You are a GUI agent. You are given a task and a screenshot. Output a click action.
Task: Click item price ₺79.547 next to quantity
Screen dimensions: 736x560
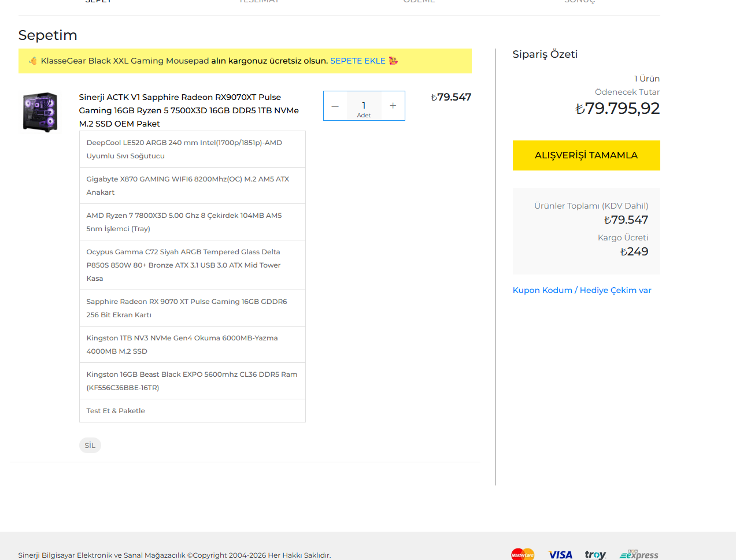click(x=451, y=97)
